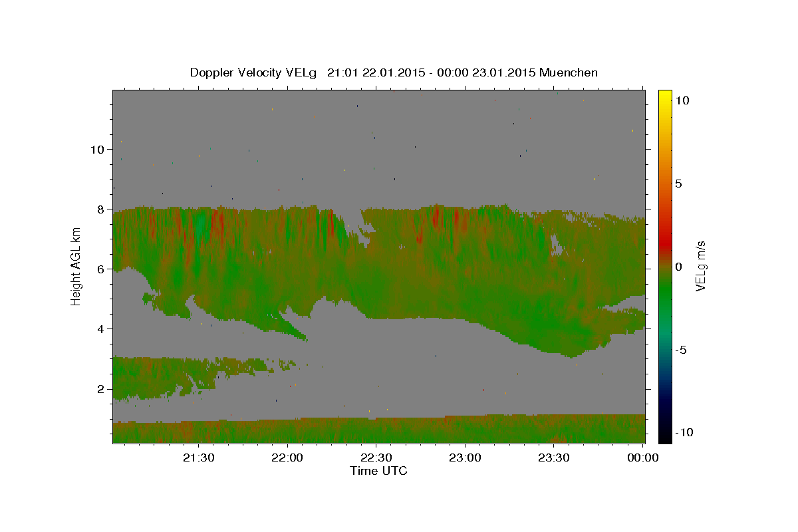Click the 22:00 time tick label
This screenshot has width=798, height=532.
point(287,458)
